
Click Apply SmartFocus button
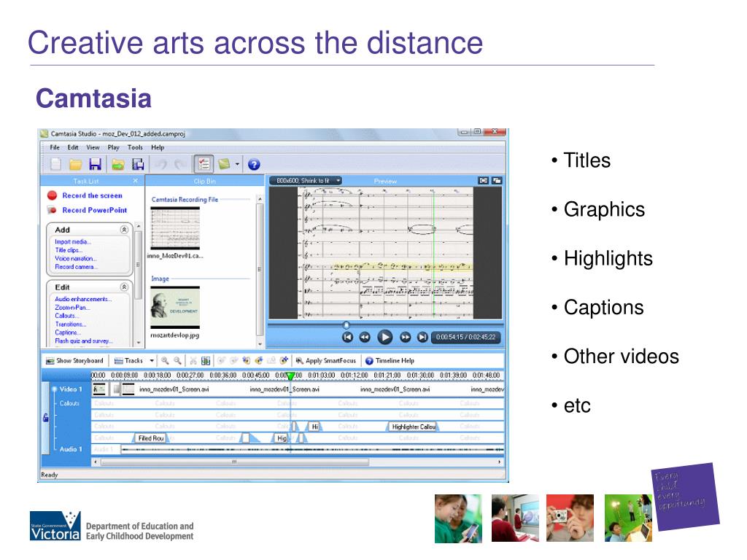pos(325,361)
